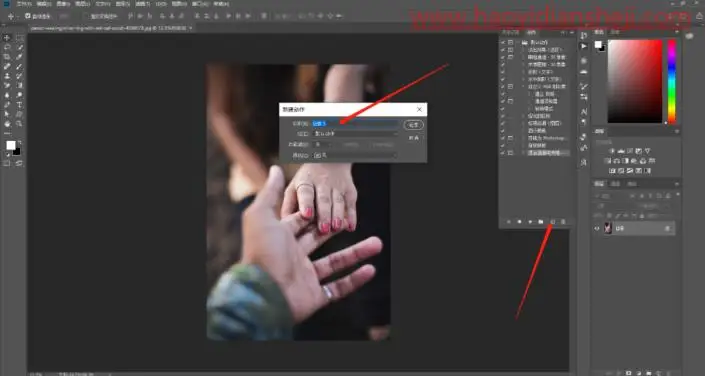Select the Move tool in the toolbar

(x=7, y=38)
